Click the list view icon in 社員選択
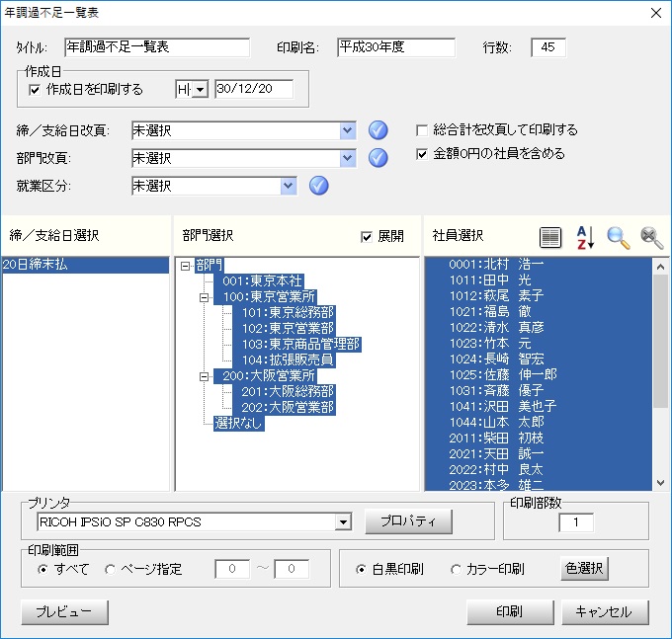The height and width of the screenshot is (639, 672). [x=550, y=237]
